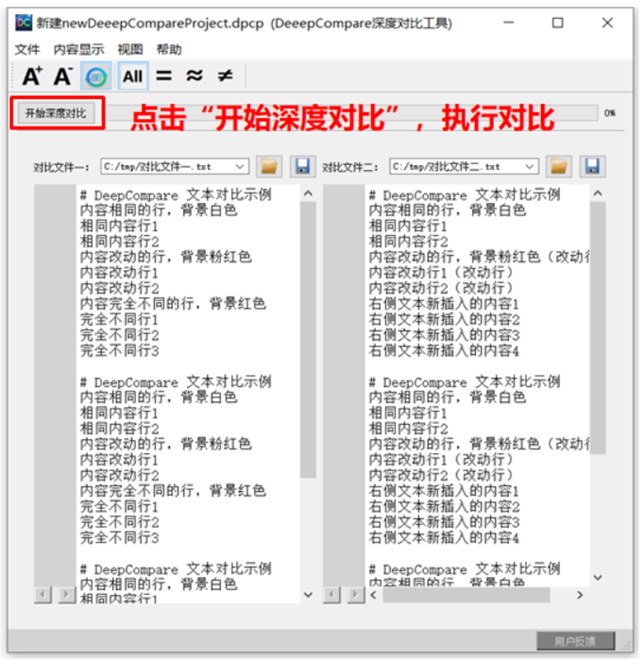Open folder icon for 对比文件一
Screen dimensions: 644x660
(x=270, y=166)
